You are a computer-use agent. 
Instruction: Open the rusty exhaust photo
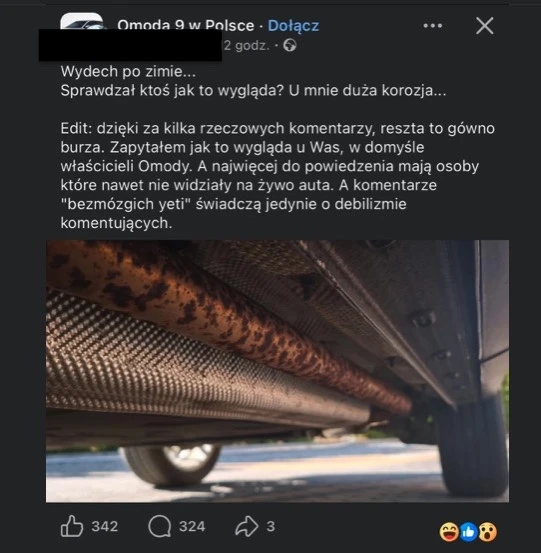click(x=277, y=371)
